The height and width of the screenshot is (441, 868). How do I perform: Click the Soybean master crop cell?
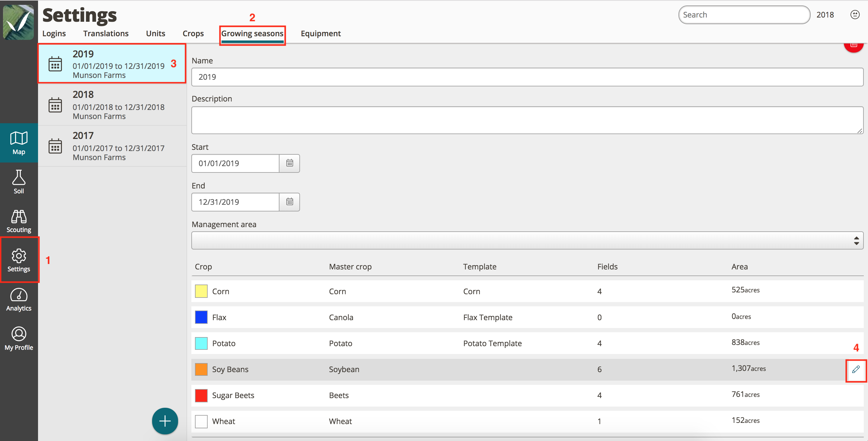[344, 369]
